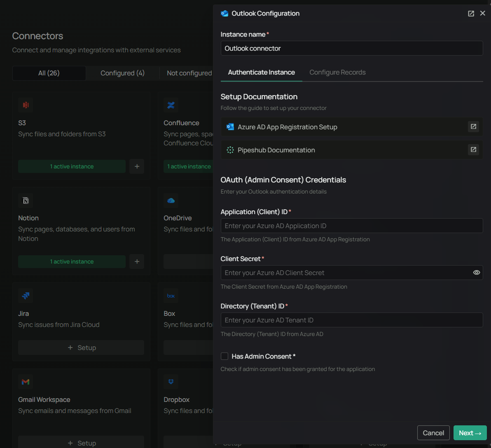Open Notion's 1 active instance
The image size is (491, 448).
pyautogui.click(x=72, y=261)
